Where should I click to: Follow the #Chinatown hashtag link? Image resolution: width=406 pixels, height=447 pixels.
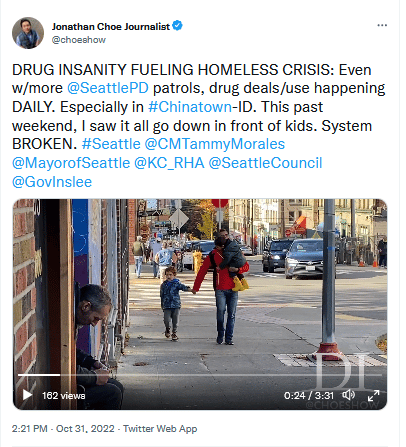click(x=190, y=107)
